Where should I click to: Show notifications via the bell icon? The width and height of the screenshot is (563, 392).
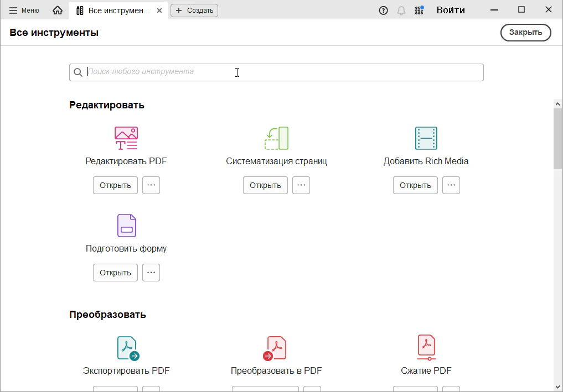coord(401,11)
